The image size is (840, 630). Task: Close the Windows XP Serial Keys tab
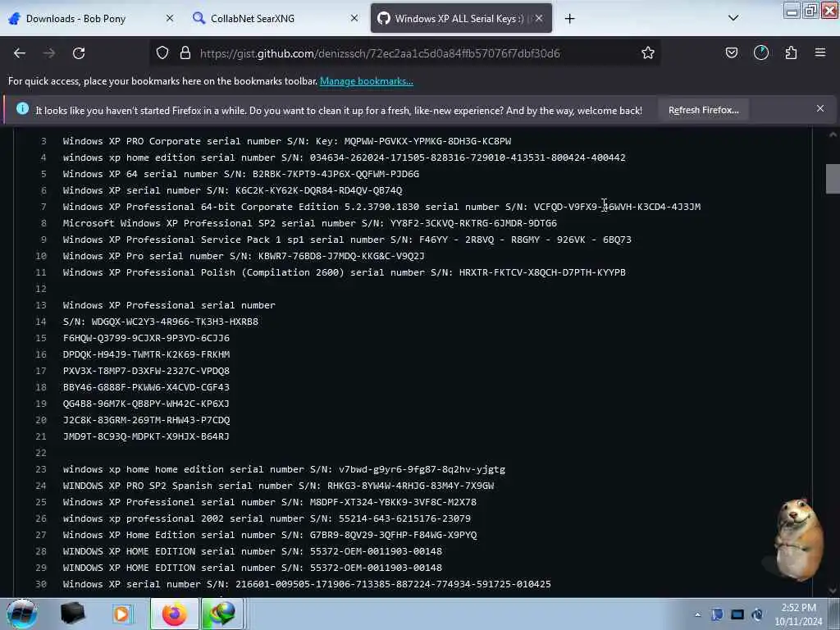[539, 18]
